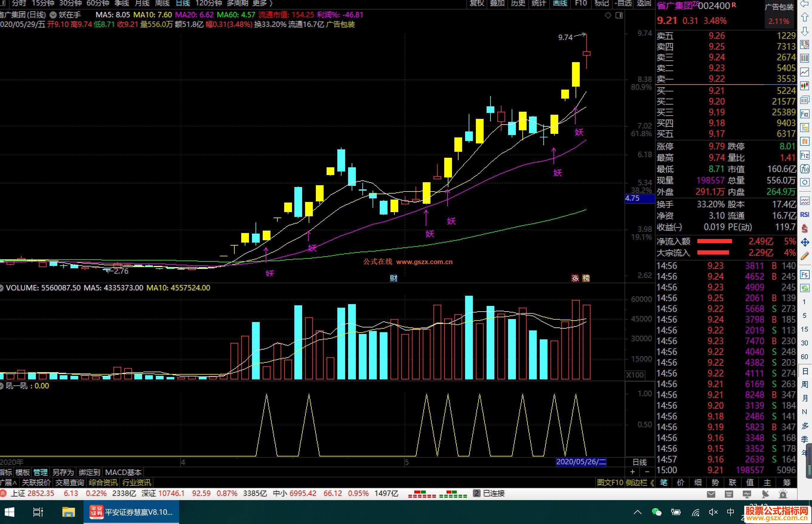Open the 综合资讯 tab
812x524 pixels.
pos(103,482)
